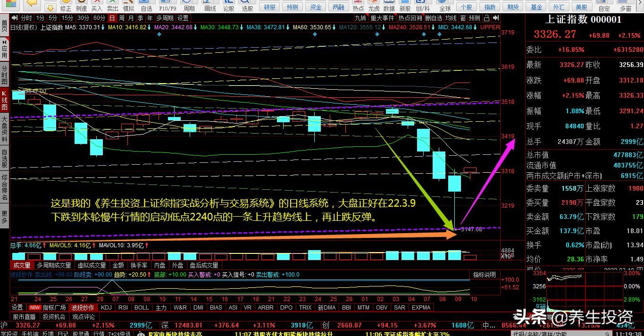644x336 pixels.
Task: Click the 新股 new stocks icon
Action: point(405,6)
